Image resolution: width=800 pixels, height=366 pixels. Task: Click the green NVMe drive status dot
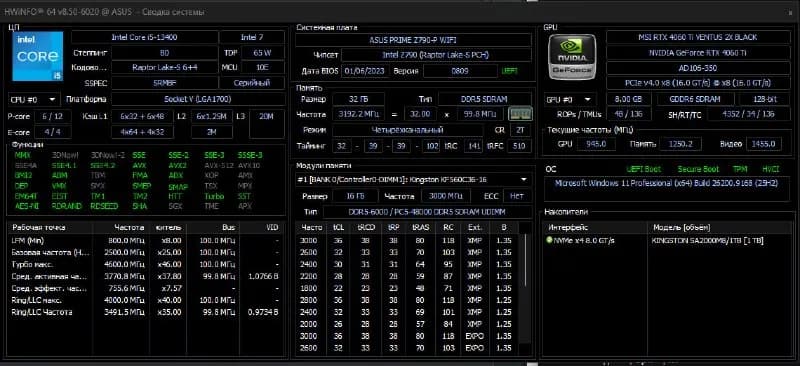point(549,240)
